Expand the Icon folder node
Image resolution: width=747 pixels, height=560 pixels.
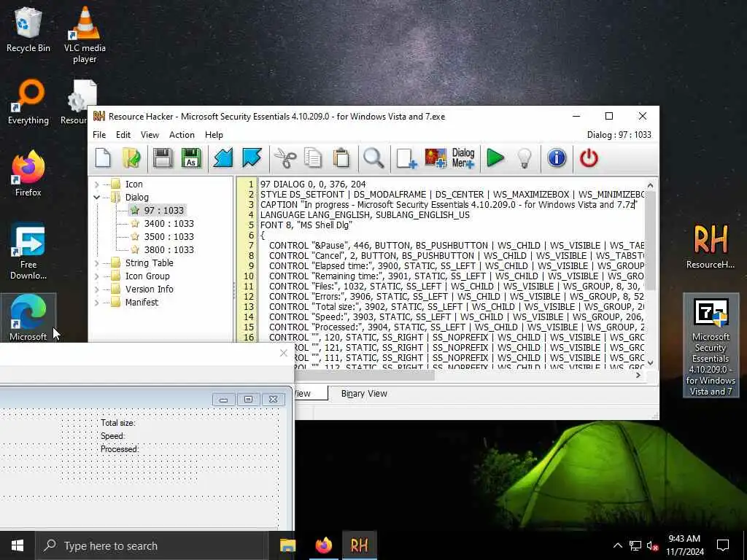tap(97, 184)
